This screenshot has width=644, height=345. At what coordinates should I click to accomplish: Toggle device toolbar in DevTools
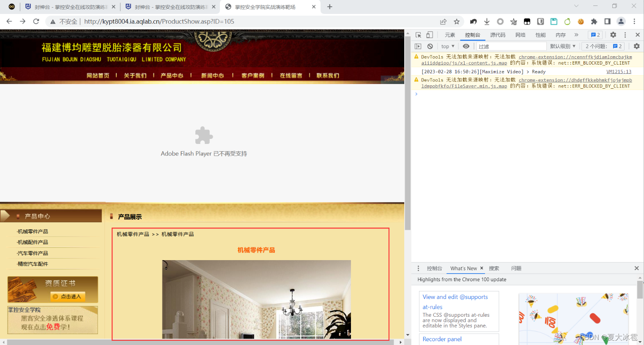tap(430, 35)
